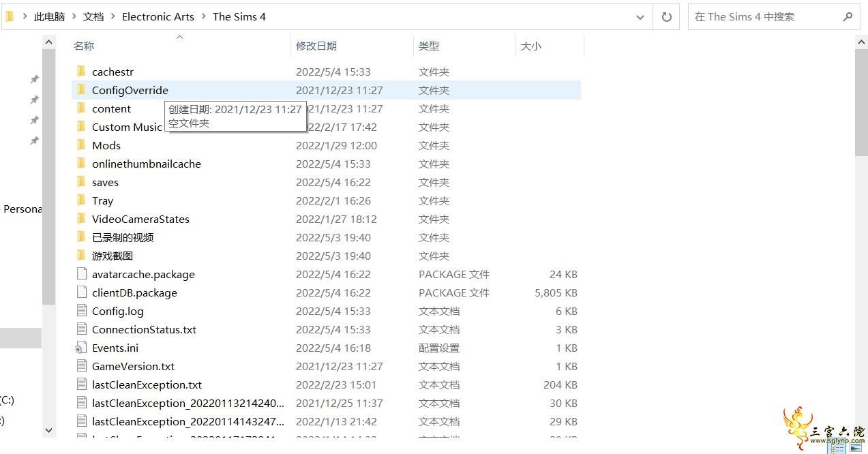
Task: Click the 配置设置 type cell
Action: pyautogui.click(x=439, y=348)
